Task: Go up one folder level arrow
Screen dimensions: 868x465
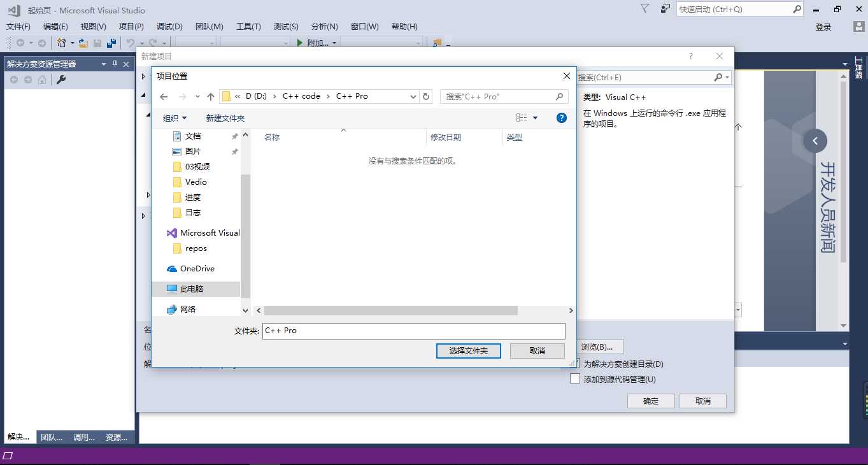Action: pyautogui.click(x=211, y=96)
